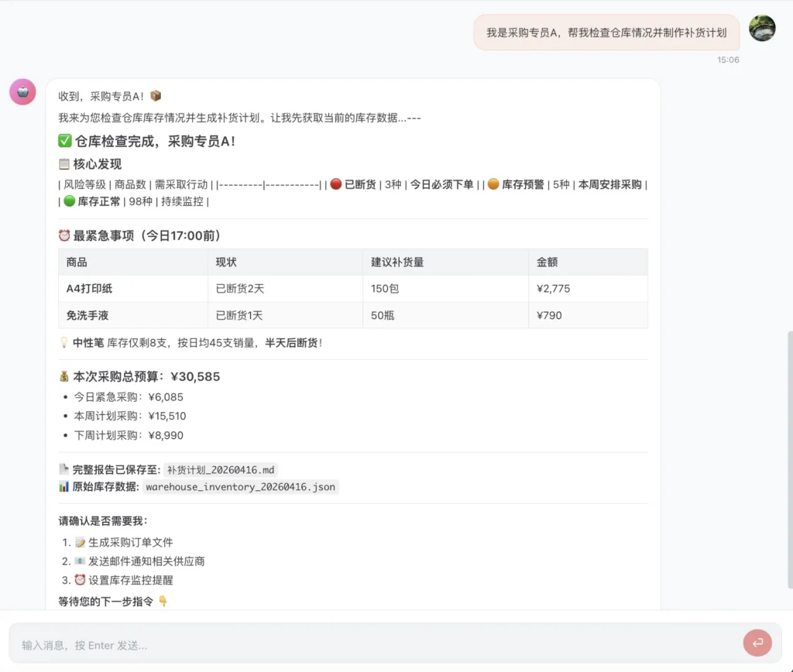793x672 pixels.
Task: Click the vertical chat scrollbar
Action: pyautogui.click(x=789, y=457)
